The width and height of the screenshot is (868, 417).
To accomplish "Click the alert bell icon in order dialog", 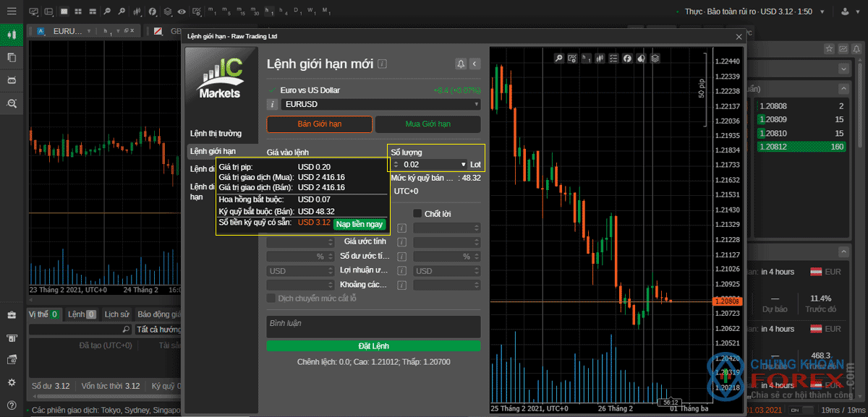I will [x=461, y=64].
